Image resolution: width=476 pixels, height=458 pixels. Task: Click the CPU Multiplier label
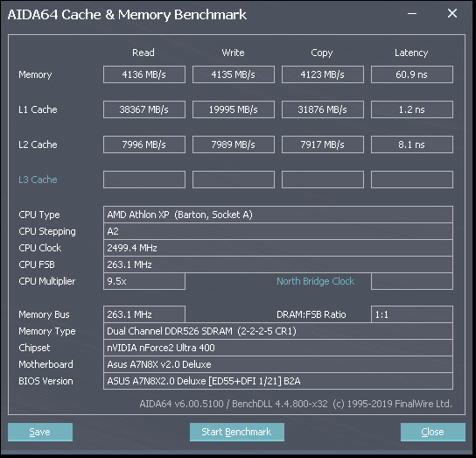(46, 281)
